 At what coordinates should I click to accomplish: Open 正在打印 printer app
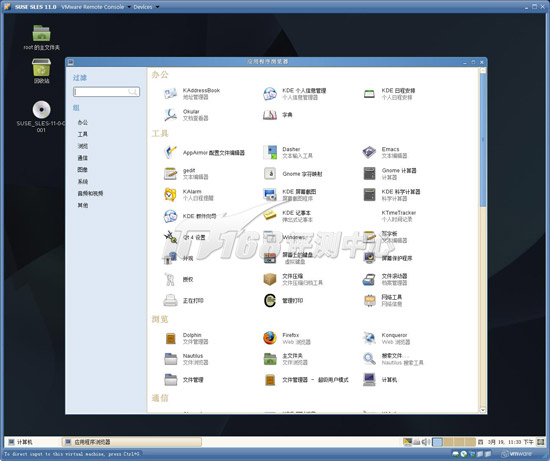pos(183,301)
